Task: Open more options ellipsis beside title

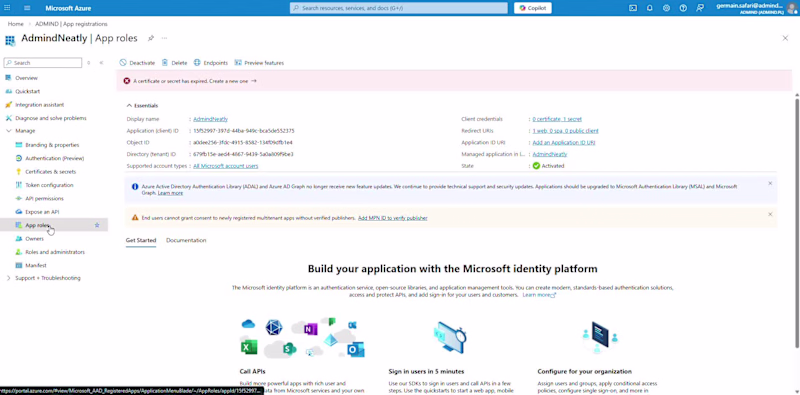Action: point(164,38)
